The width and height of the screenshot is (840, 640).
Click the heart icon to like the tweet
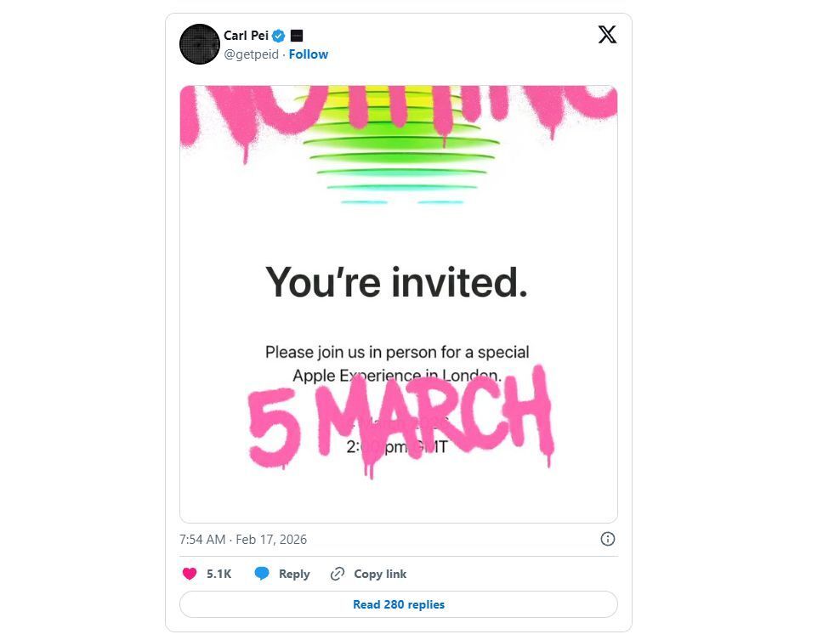(x=188, y=574)
